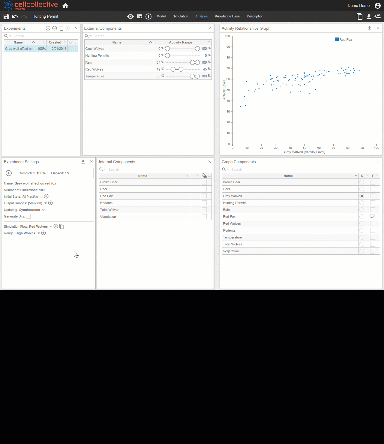Click the Graph Components search field

(300, 169)
